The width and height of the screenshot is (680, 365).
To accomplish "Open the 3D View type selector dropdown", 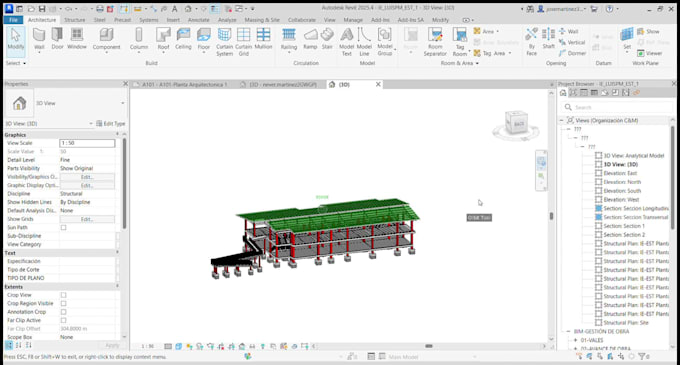I will (x=123, y=103).
